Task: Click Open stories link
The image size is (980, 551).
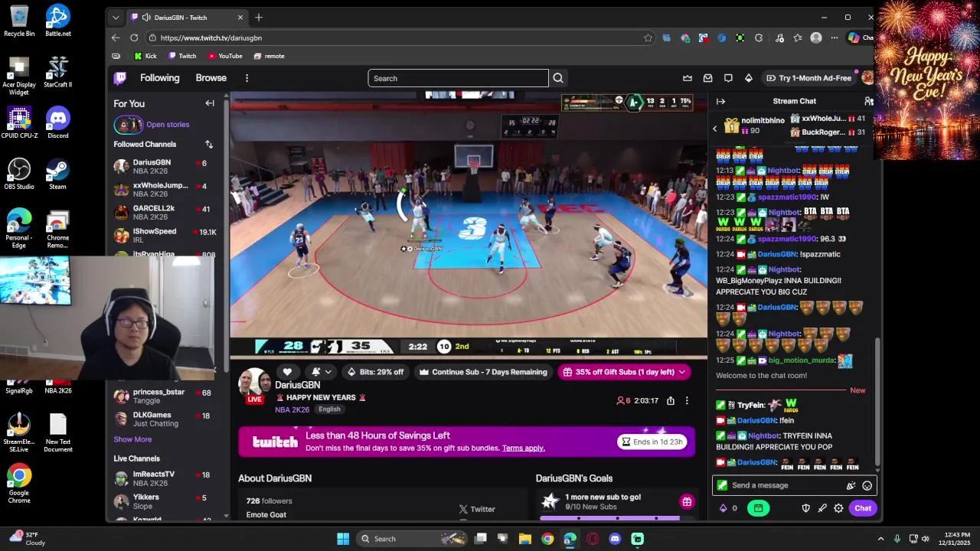Action: pyautogui.click(x=168, y=124)
